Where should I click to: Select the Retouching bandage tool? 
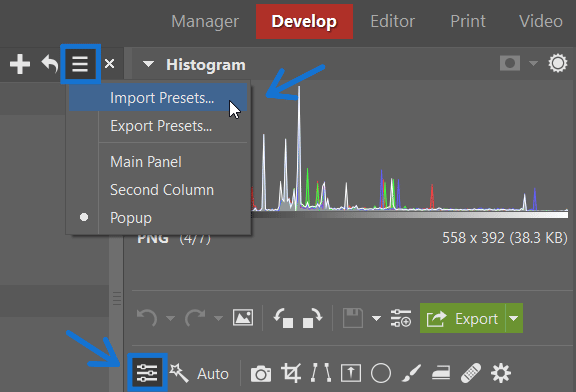[471, 373]
